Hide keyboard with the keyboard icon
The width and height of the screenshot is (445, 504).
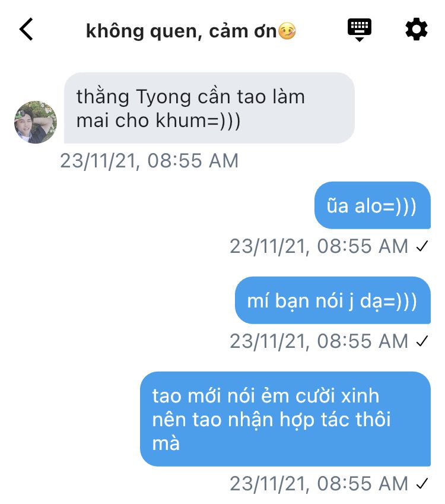tap(359, 30)
